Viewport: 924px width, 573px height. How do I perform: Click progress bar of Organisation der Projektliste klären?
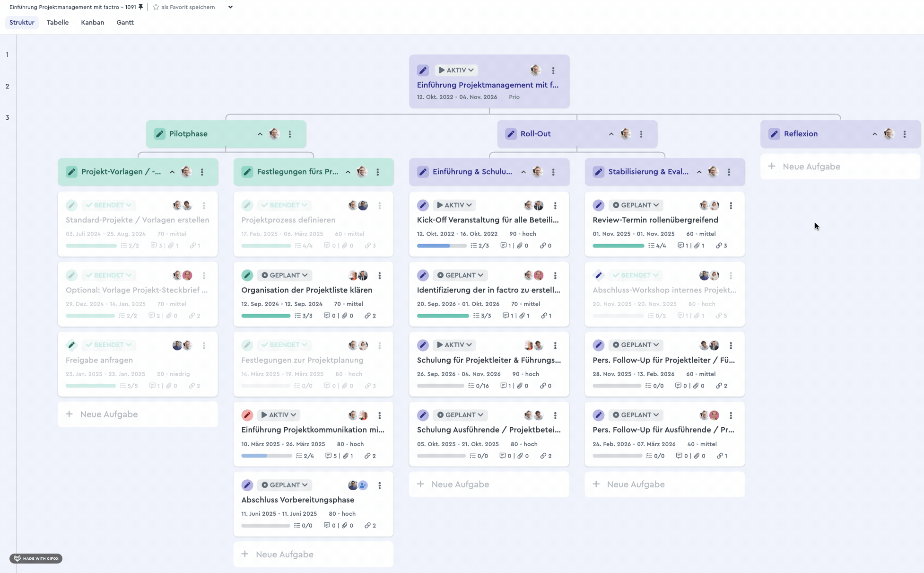click(266, 316)
